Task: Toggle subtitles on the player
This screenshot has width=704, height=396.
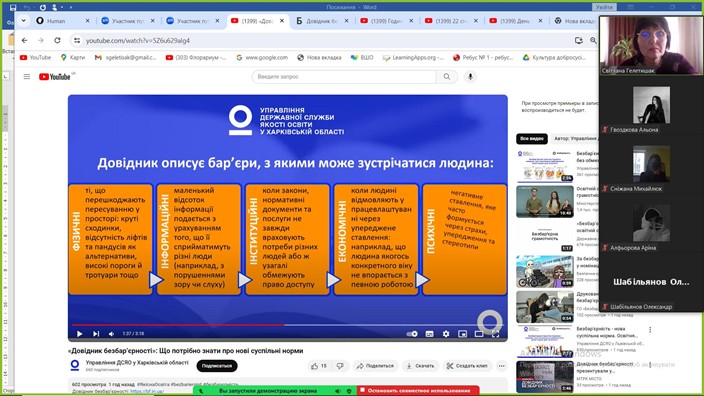Action: pos(429,334)
